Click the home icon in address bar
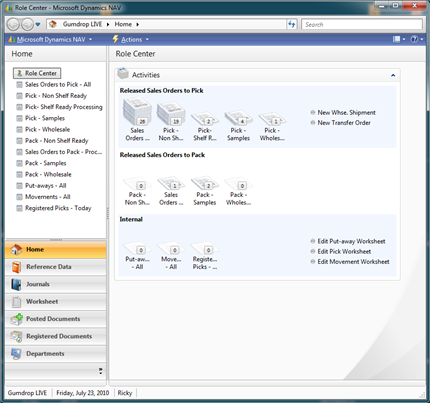Viewport: 430px width, 403px height. [53, 24]
